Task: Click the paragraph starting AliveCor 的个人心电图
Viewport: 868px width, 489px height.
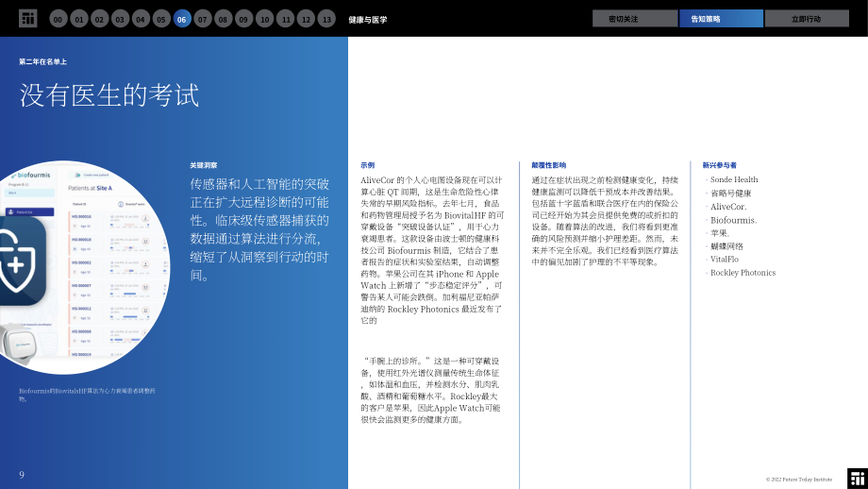Action: 432,250
